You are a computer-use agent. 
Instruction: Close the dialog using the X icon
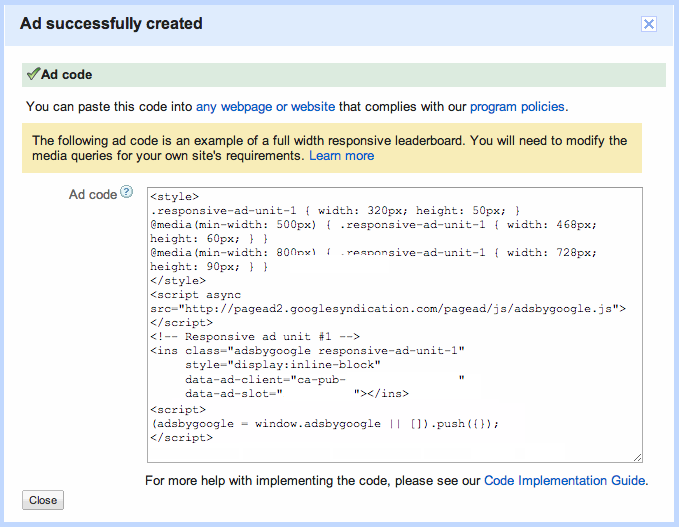point(648,25)
